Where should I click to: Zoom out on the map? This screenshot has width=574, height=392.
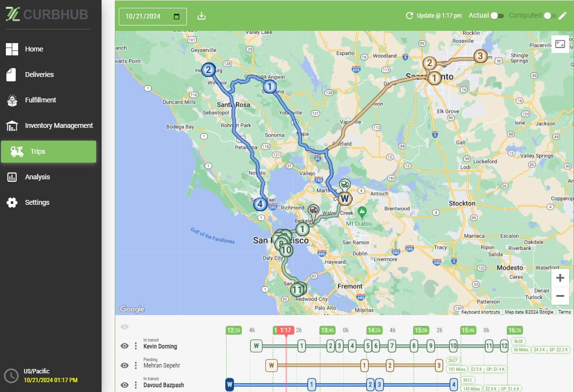pyautogui.click(x=560, y=296)
